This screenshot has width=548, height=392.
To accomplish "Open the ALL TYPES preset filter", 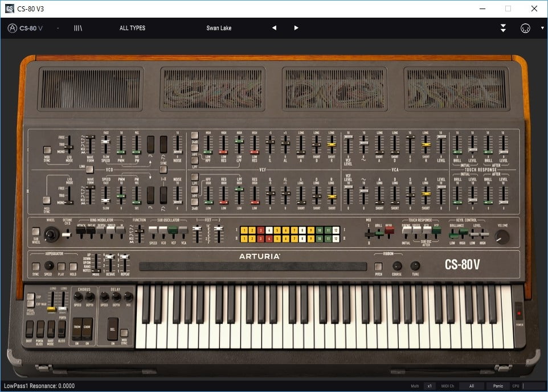I will pyautogui.click(x=133, y=28).
